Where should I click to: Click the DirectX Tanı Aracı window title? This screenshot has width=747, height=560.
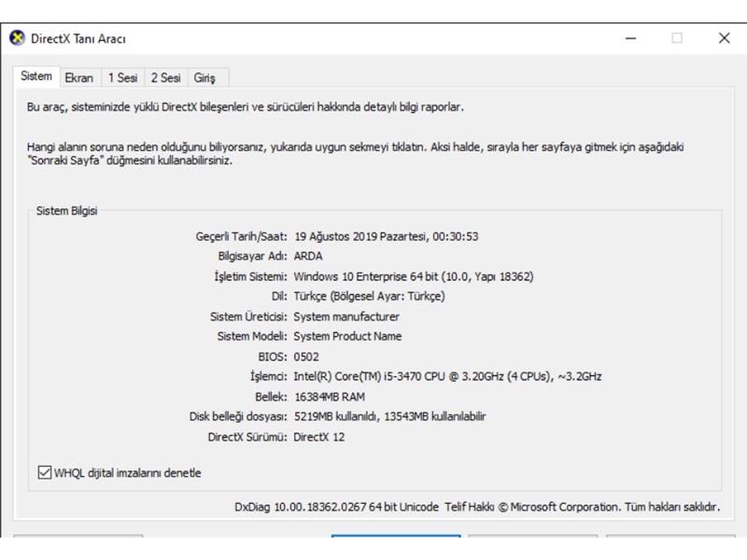(x=78, y=38)
